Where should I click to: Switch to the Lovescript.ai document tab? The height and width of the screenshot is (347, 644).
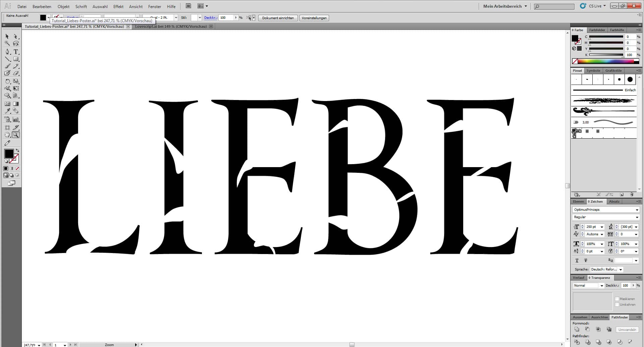[x=171, y=26]
